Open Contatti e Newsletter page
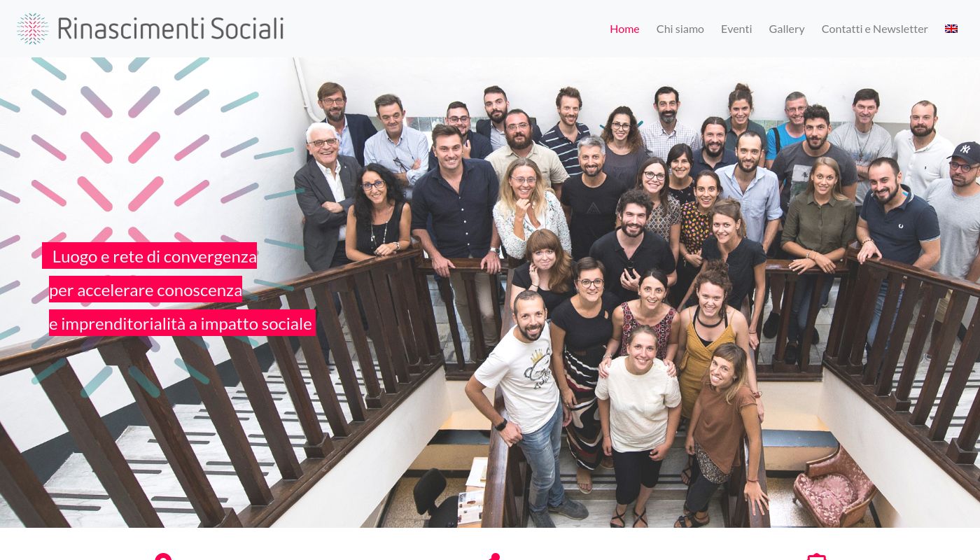The width and height of the screenshot is (980, 560). coord(875,29)
